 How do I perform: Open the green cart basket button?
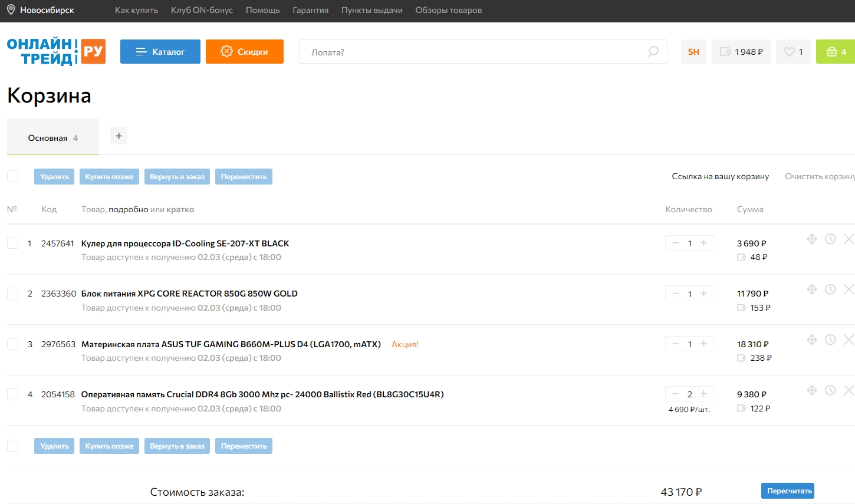coord(836,52)
